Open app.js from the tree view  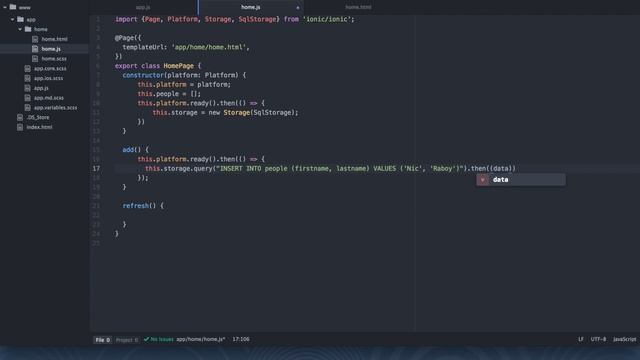point(41,88)
